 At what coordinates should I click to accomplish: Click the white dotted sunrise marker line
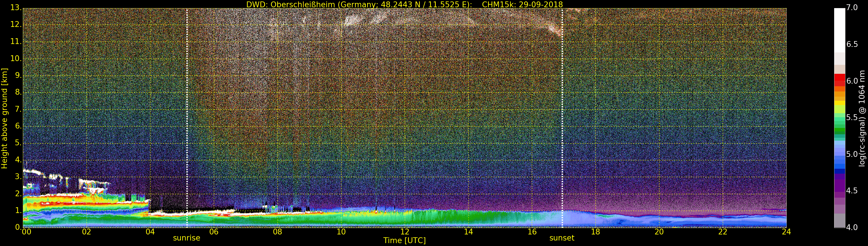[187, 118]
